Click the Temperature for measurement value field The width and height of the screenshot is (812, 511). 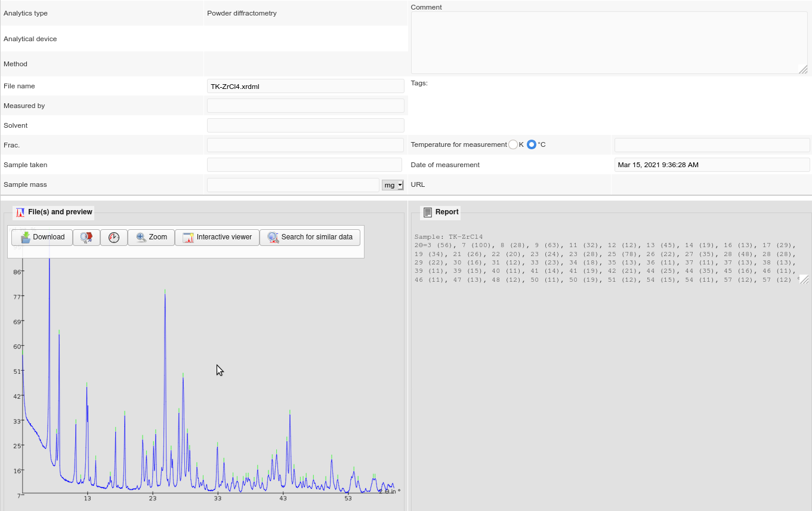pyautogui.click(x=712, y=144)
